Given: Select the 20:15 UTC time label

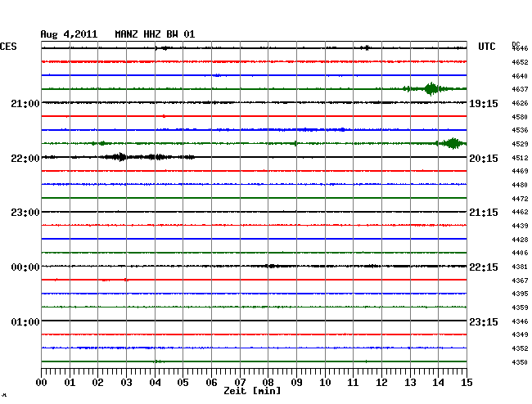Looking at the screenshot, I should [x=482, y=158].
